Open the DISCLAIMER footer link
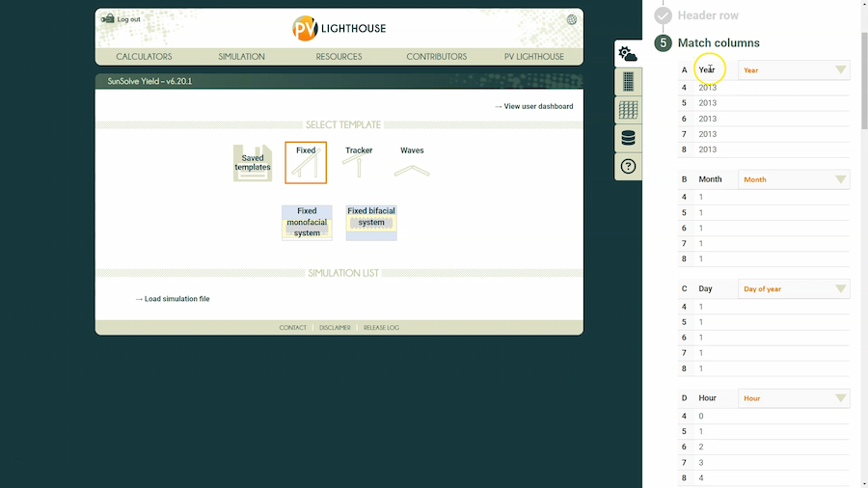 point(335,328)
